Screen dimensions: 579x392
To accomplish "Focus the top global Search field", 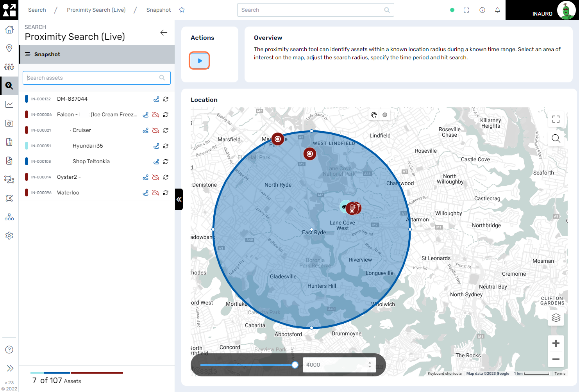I will pyautogui.click(x=315, y=10).
